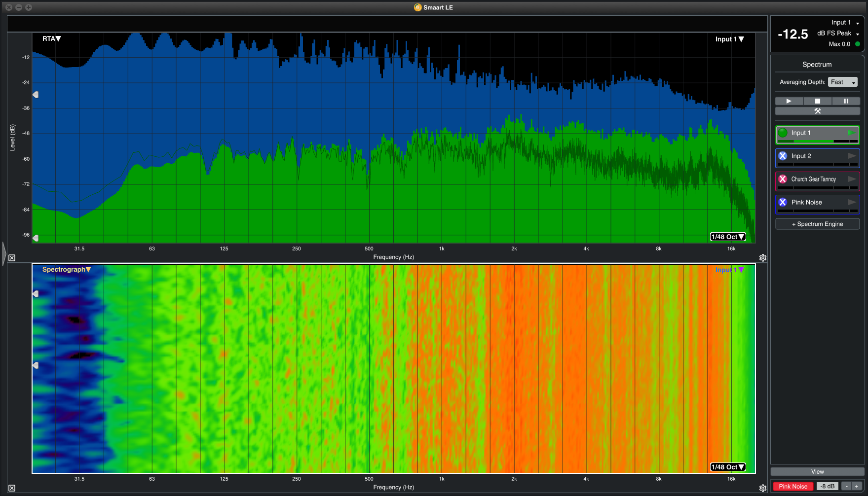Open RTA pane Input 1 selector
868x496 pixels.
click(729, 39)
